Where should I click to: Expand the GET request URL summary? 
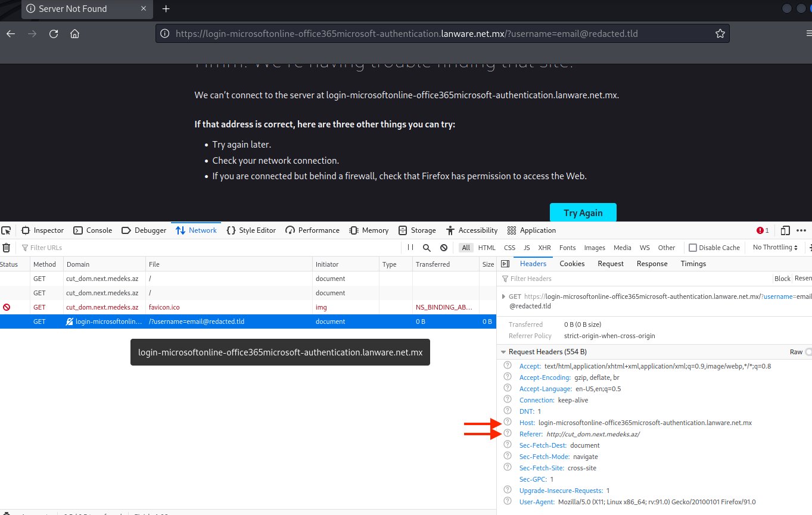503,296
